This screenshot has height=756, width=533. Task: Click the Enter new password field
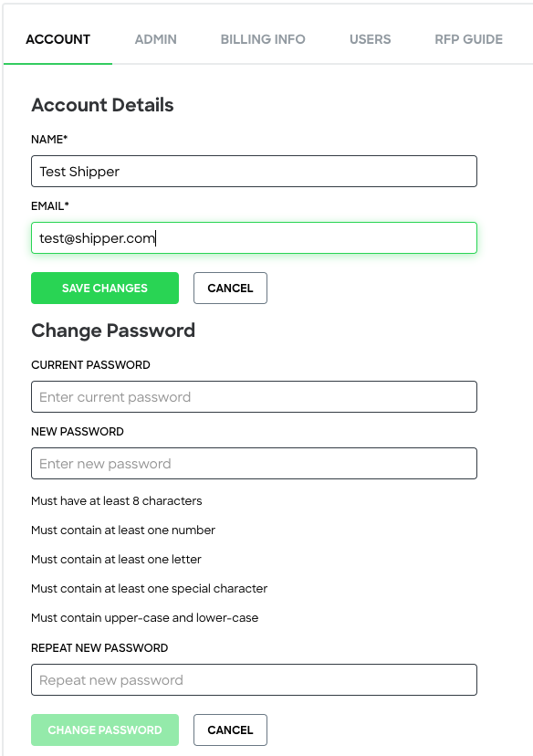(x=254, y=463)
